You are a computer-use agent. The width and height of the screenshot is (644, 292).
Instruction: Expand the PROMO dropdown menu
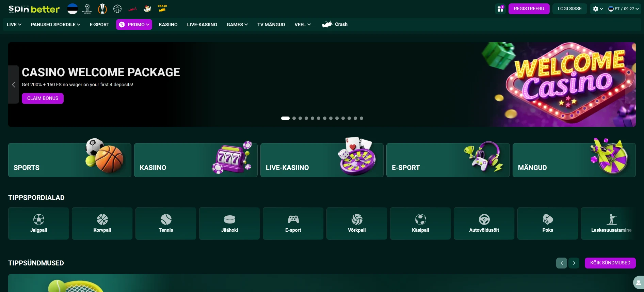point(134,25)
